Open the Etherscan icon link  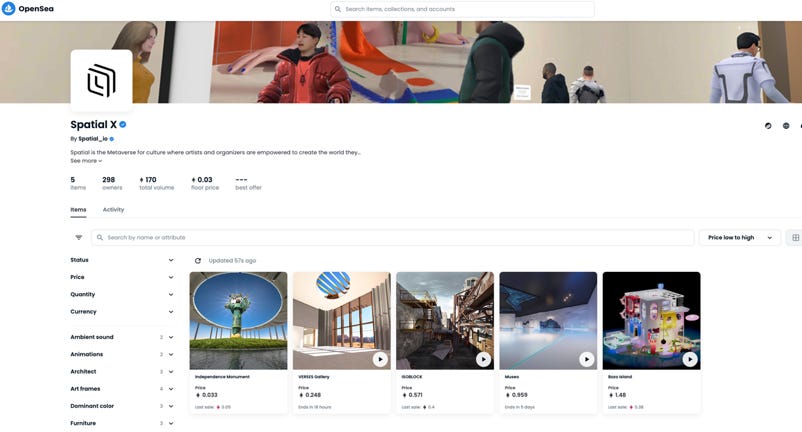(768, 126)
